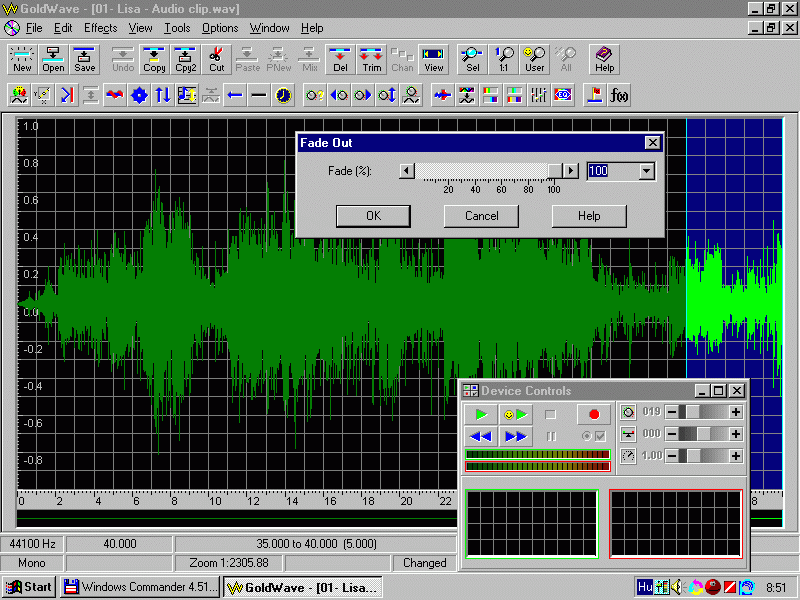Screen dimensions: 800x600
Task: Click the Trim toolbar icon
Action: tap(371, 60)
